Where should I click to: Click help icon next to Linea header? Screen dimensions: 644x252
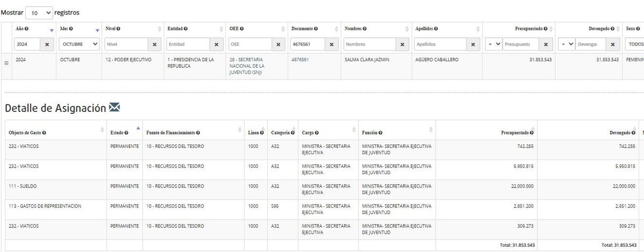(261, 133)
